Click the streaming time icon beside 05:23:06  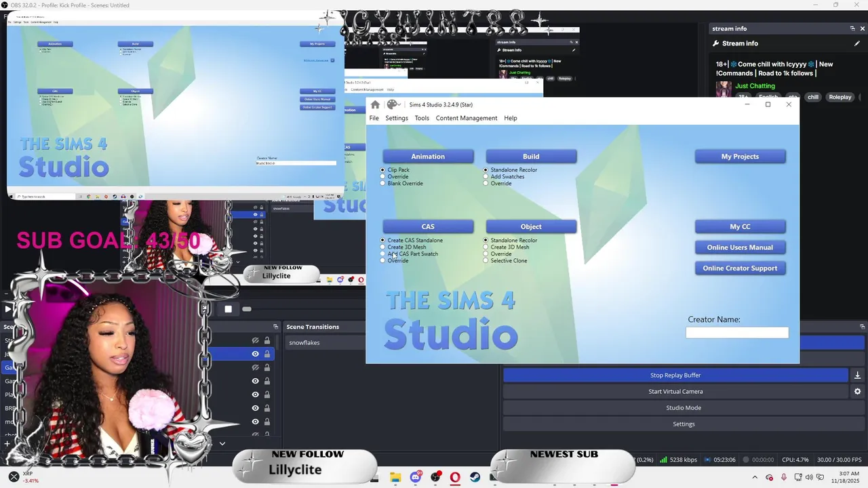(x=708, y=460)
